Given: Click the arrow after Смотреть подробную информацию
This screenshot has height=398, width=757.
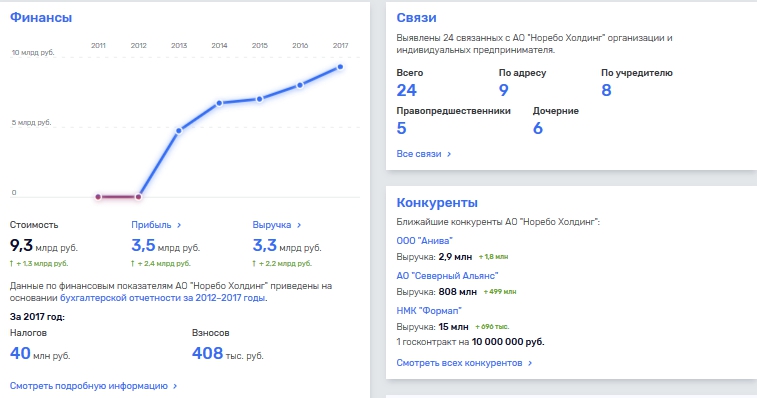Looking at the screenshot, I should 175,386.
